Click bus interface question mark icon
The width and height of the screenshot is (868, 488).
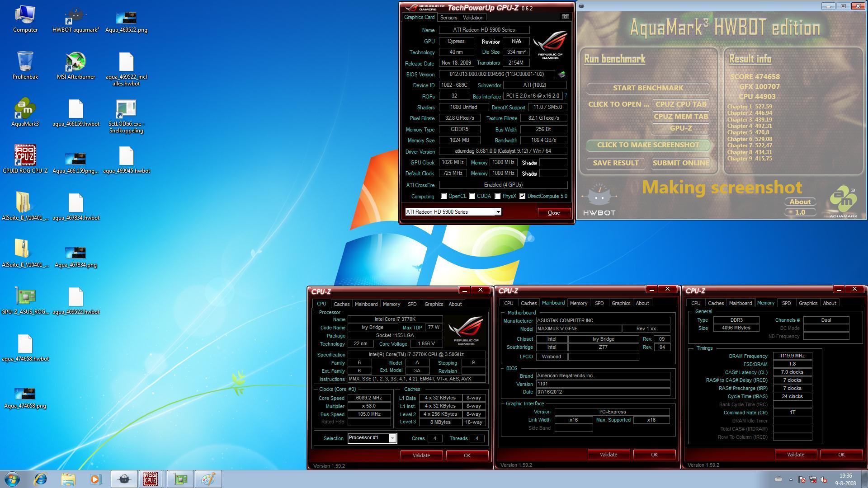(x=566, y=96)
